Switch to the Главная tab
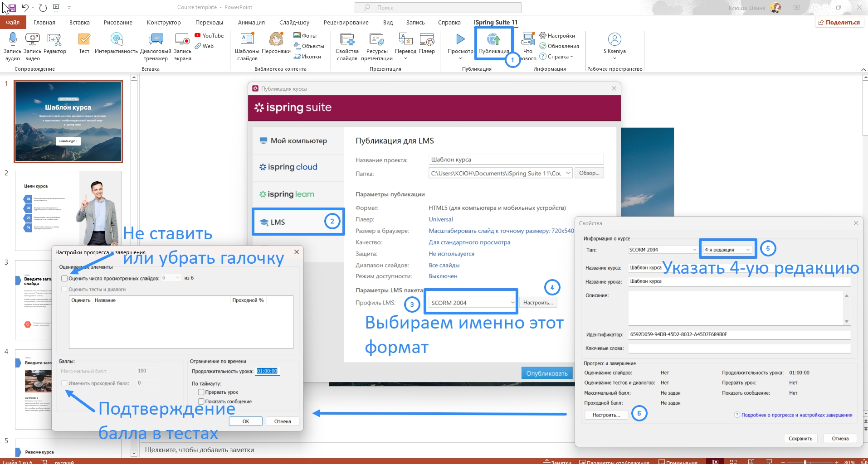The height and width of the screenshot is (464, 868). (44, 22)
